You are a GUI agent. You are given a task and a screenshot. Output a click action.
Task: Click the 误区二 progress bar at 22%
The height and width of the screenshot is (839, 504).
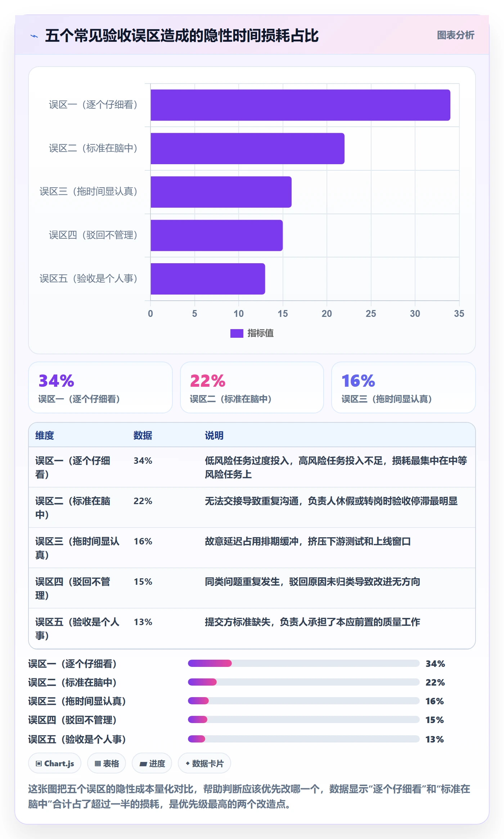[x=303, y=682]
